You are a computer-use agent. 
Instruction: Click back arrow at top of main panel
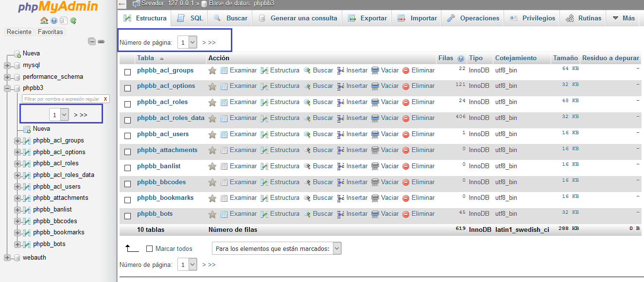coord(122,4)
